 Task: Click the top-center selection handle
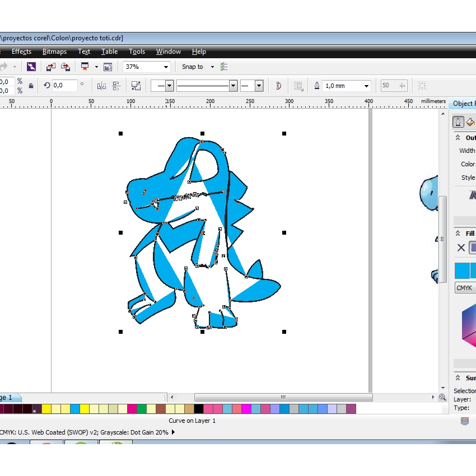[x=203, y=134]
